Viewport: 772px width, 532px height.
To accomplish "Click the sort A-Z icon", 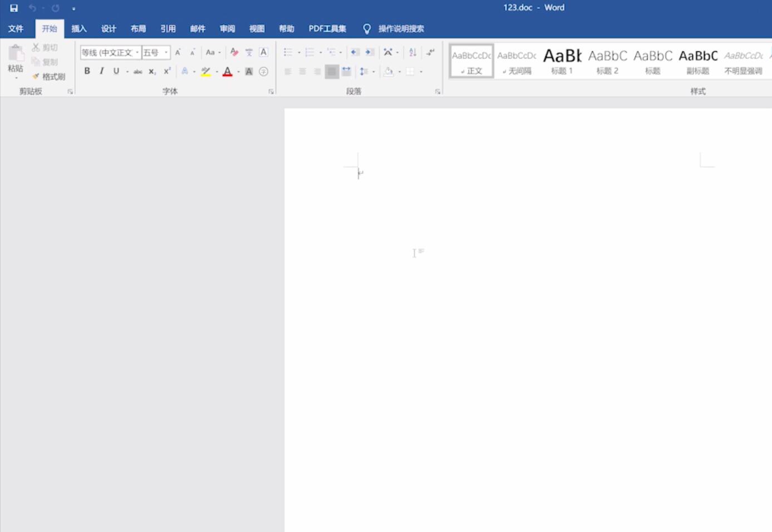I will [x=412, y=52].
